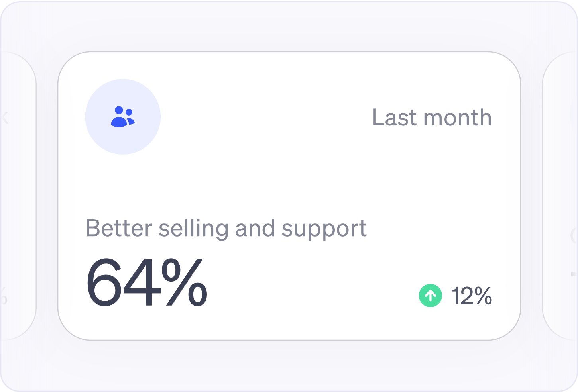Select the partially visible card on the left
Screen dimensions: 578x392
pos(16,195)
